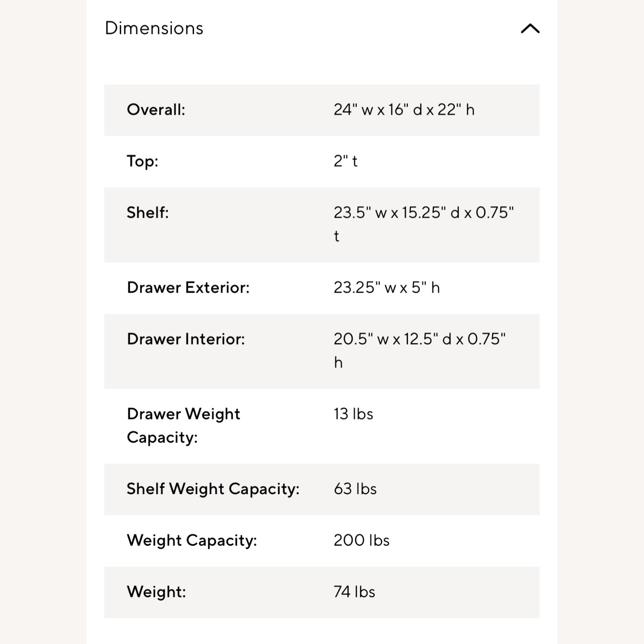The image size is (644, 644).
Task: Select the Top label
Action: [143, 161]
